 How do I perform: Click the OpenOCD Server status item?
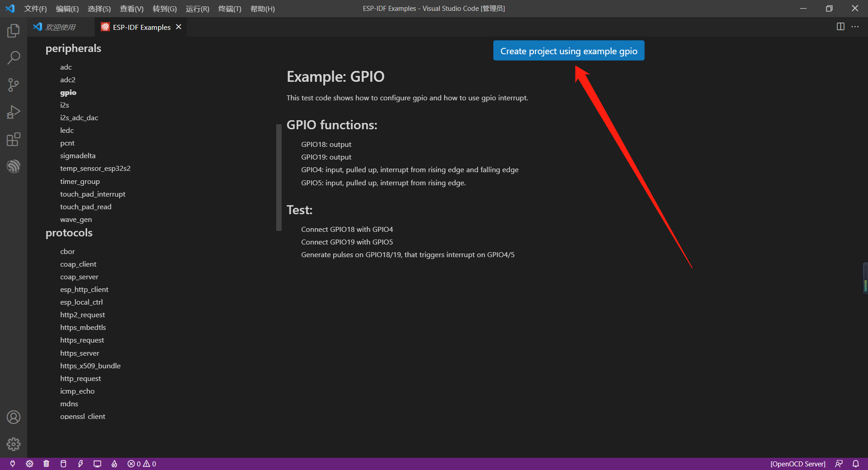click(798, 464)
